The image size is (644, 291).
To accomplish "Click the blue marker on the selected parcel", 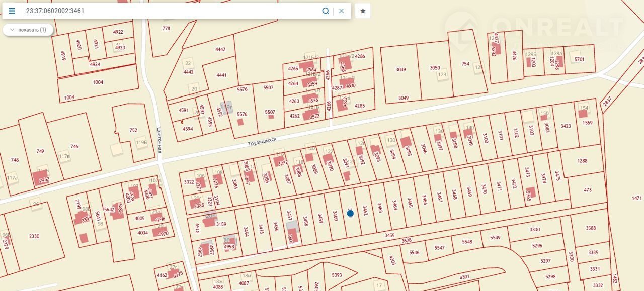I will point(350,213).
